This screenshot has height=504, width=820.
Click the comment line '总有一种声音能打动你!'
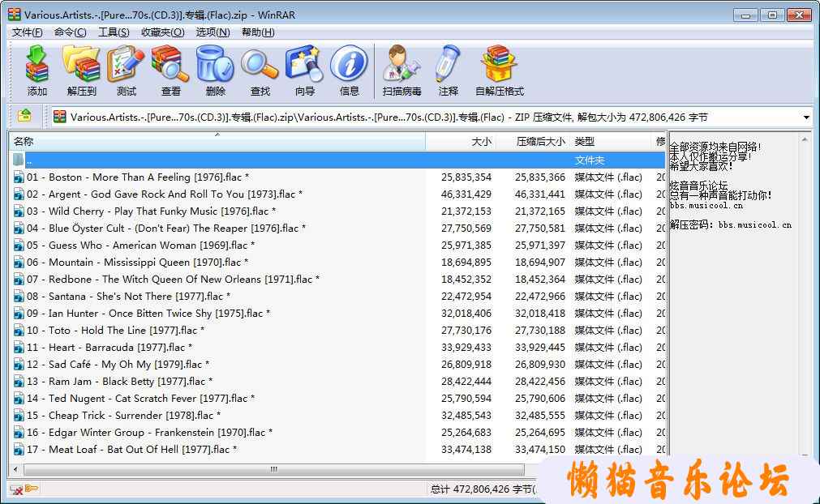pos(720,195)
